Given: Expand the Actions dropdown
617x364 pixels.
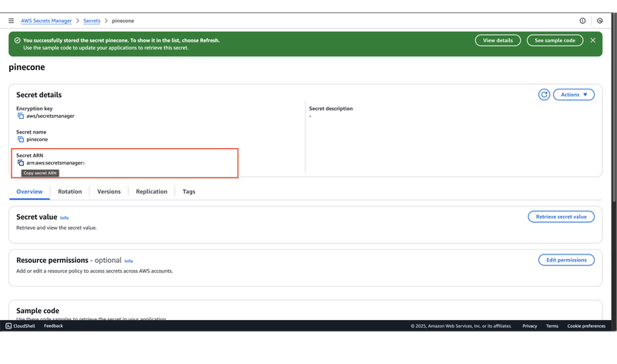Looking at the screenshot, I should click(573, 95).
